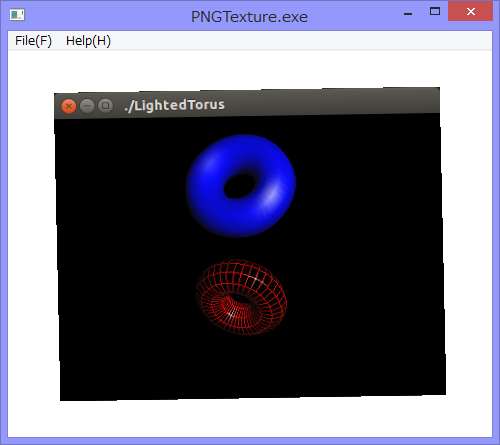The width and height of the screenshot is (500, 445).
Task: Click the hole of the blue torus
Action: (239, 186)
